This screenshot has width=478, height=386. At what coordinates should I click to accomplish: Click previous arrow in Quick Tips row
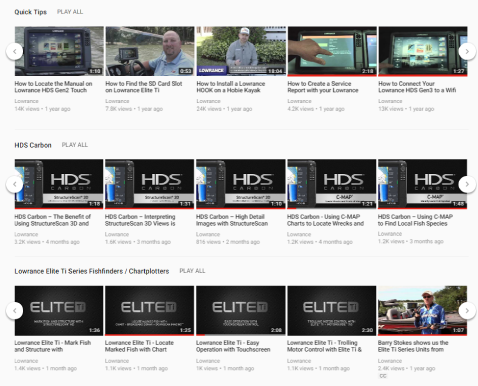click(15, 51)
